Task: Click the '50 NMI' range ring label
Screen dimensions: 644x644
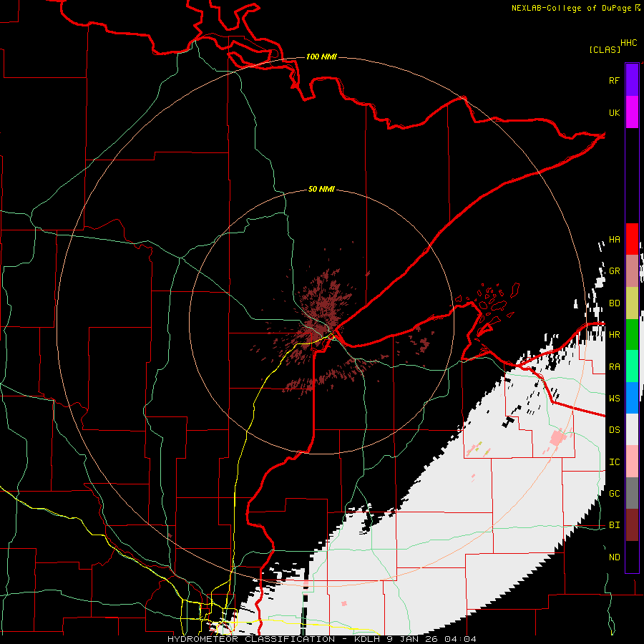Action: [321, 189]
